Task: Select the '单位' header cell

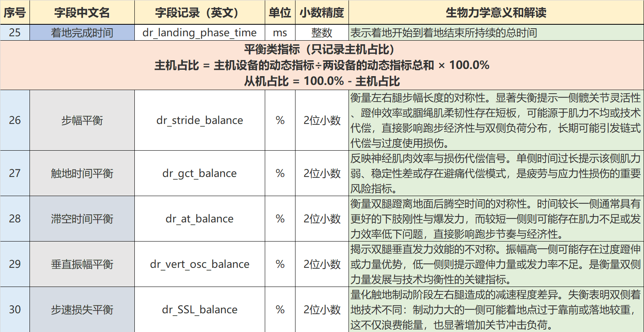Action: (280, 12)
